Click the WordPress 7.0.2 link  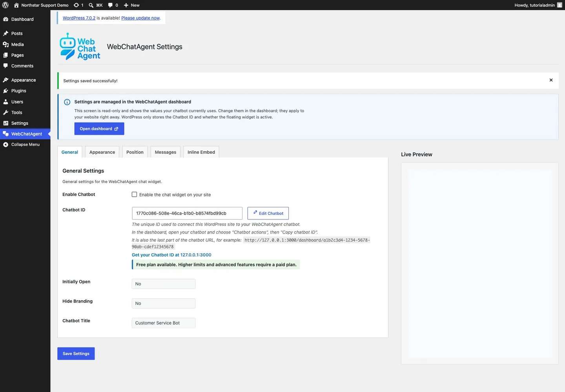point(79,18)
